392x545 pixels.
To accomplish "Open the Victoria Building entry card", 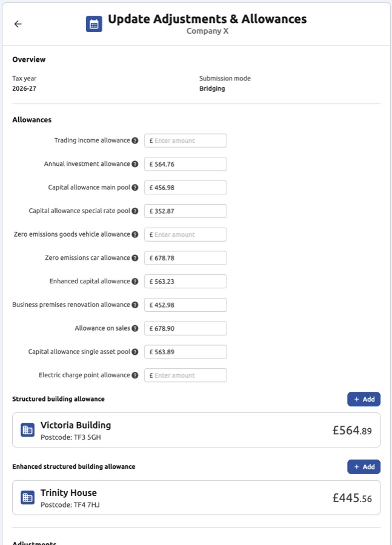I will [x=196, y=430].
